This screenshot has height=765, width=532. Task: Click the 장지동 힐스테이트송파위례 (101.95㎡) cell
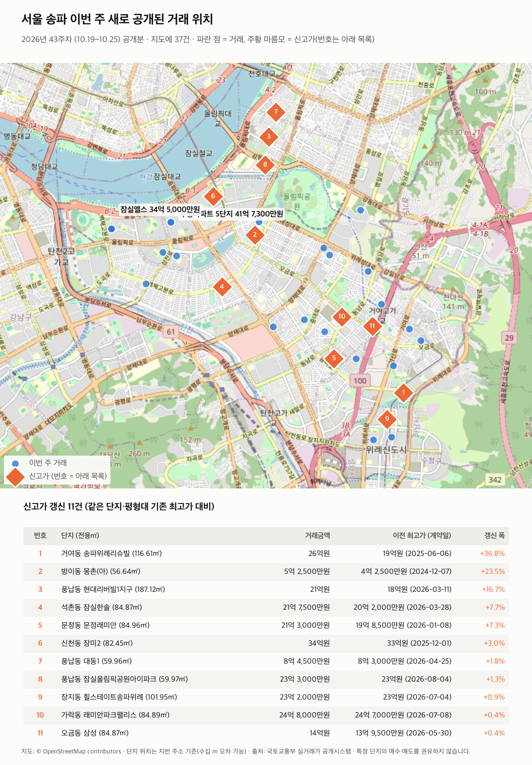[x=119, y=697]
